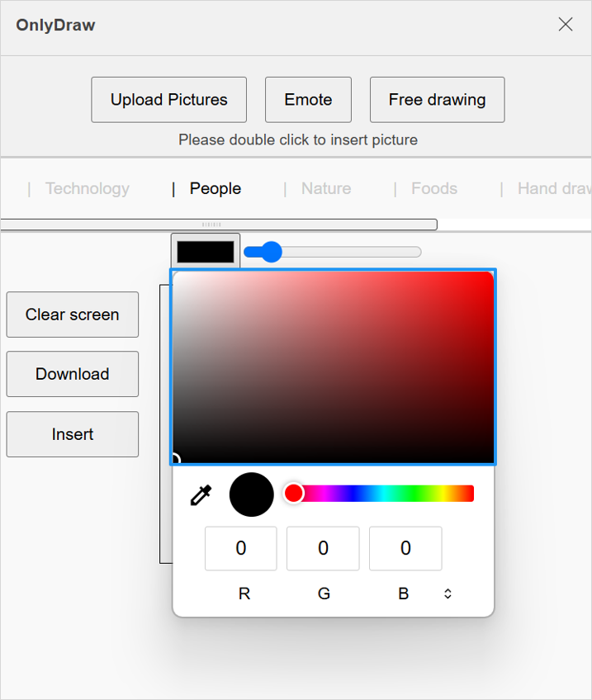Download the current drawing
The width and height of the screenshot is (592, 700).
(x=72, y=374)
